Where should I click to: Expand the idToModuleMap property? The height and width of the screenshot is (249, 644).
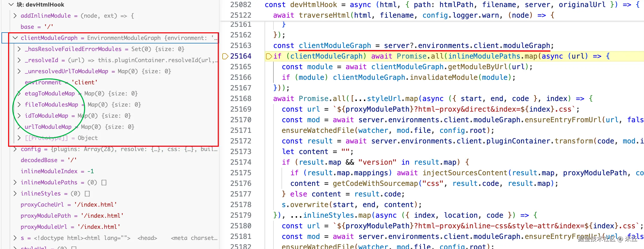19,116
